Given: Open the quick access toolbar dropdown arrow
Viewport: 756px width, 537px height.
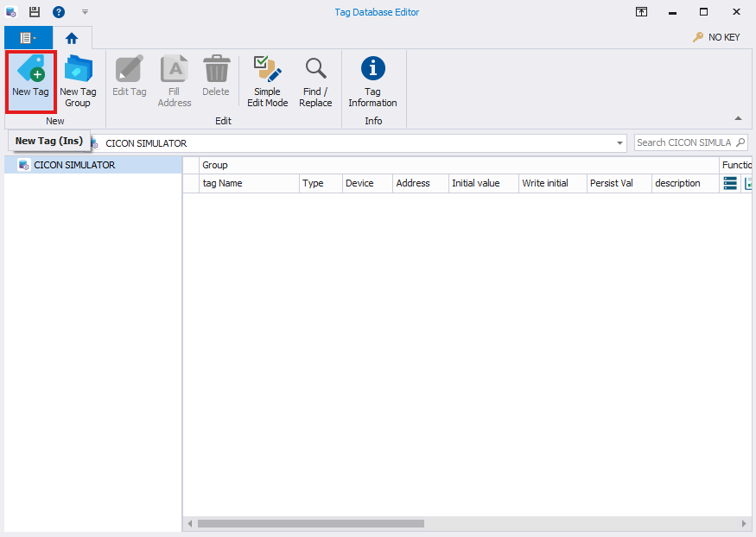Looking at the screenshot, I should click(x=85, y=12).
